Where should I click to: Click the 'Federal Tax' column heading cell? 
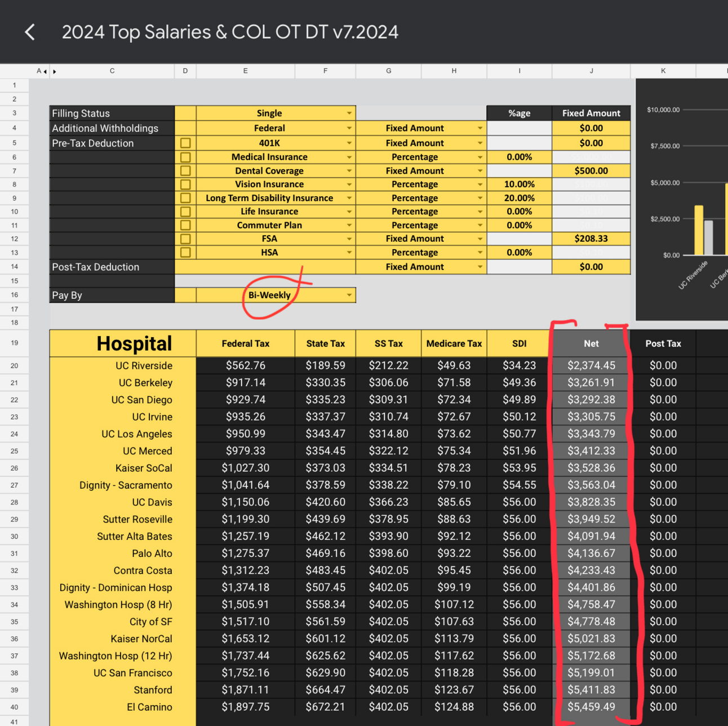tap(246, 343)
